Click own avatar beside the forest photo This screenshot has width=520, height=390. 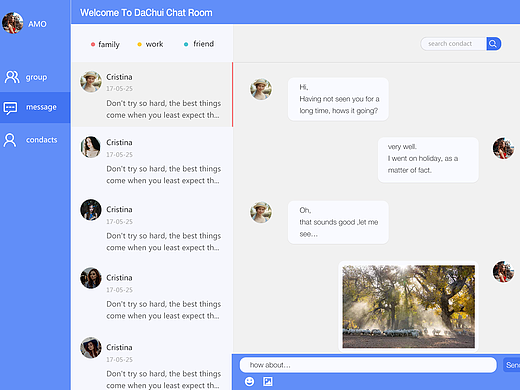click(x=503, y=272)
